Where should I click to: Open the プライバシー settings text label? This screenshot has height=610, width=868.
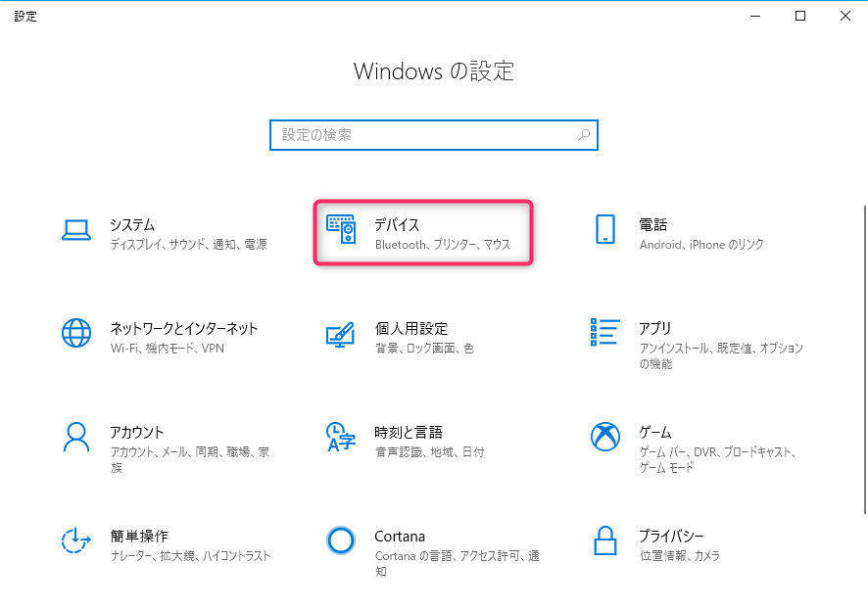671,537
